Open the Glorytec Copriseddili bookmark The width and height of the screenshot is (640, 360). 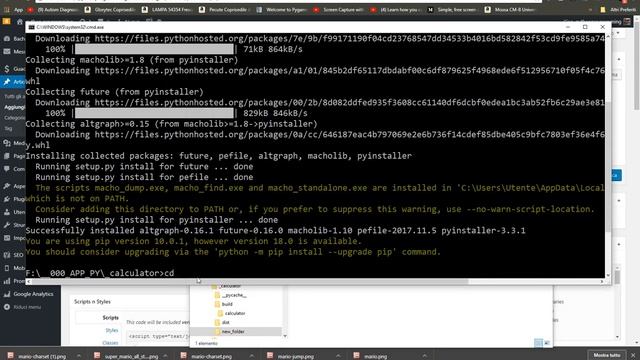pos(110,9)
